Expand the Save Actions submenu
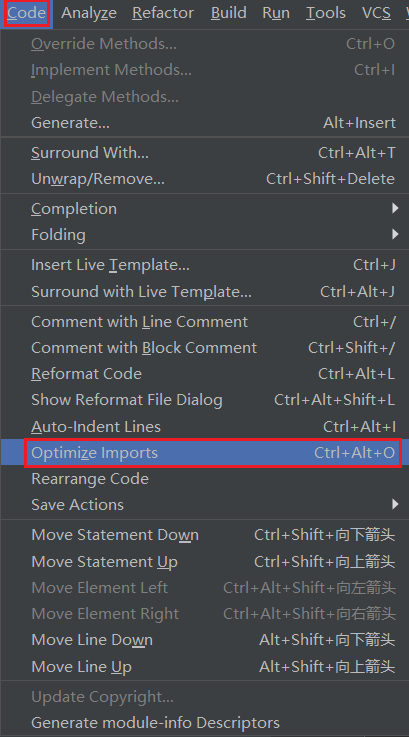Viewport: 409px width, 737px height. click(204, 504)
